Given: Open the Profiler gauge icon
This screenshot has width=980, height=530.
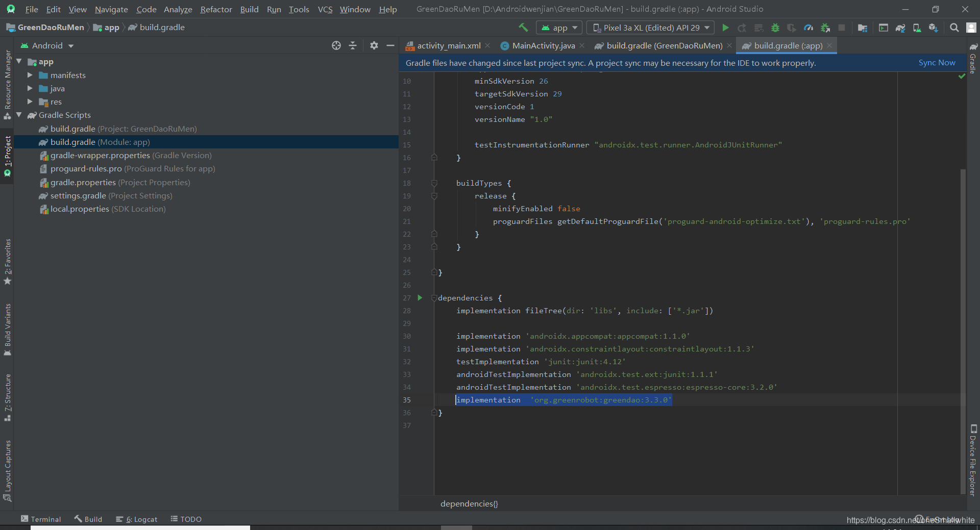Looking at the screenshot, I should [808, 28].
